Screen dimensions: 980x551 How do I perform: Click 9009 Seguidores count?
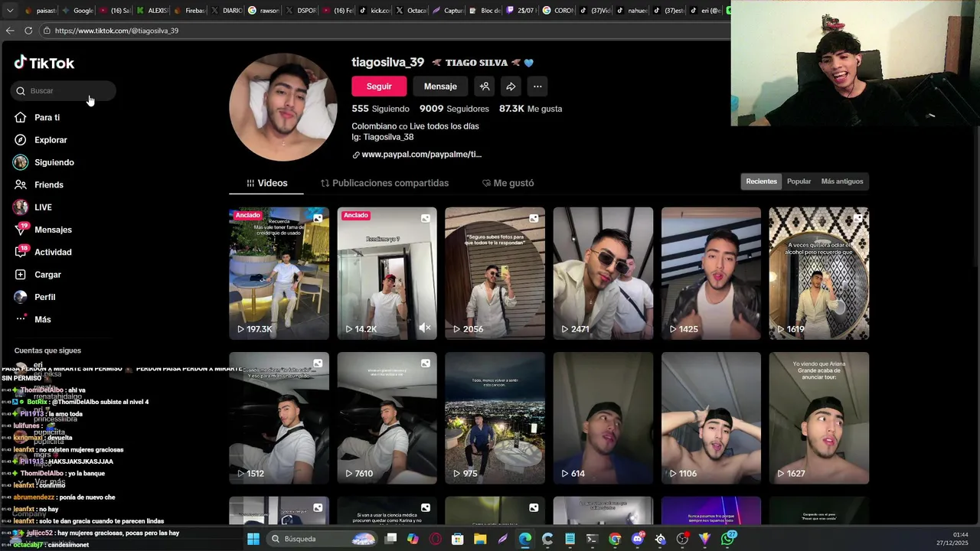tap(454, 109)
